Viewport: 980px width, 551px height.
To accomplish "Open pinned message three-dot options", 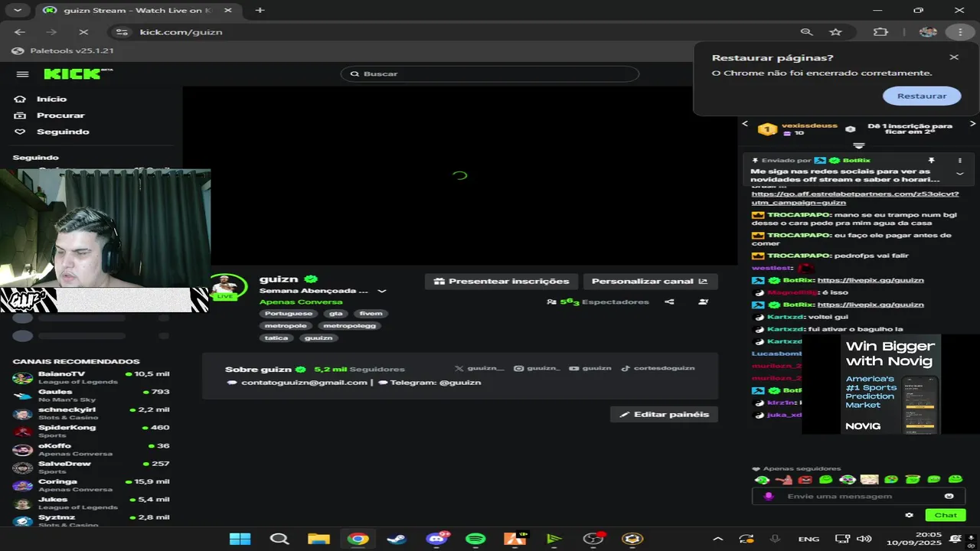I will click(x=960, y=161).
